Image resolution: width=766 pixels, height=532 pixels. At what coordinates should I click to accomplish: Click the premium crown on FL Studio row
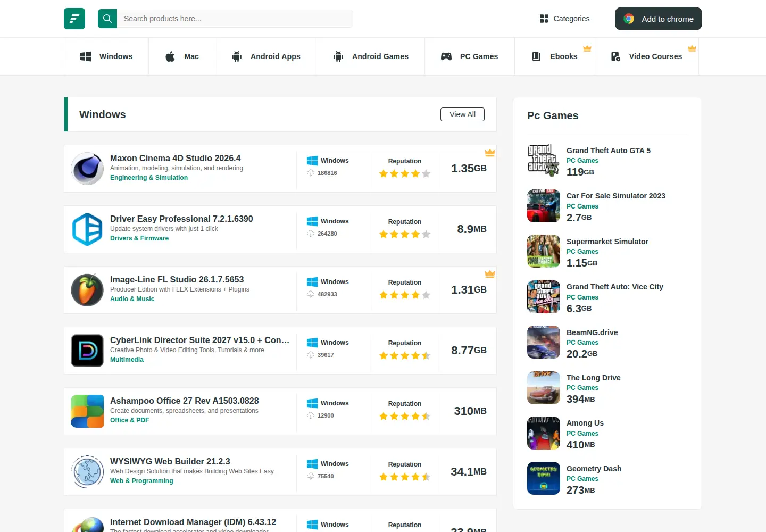pyautogui.click(x=490, y=274)
